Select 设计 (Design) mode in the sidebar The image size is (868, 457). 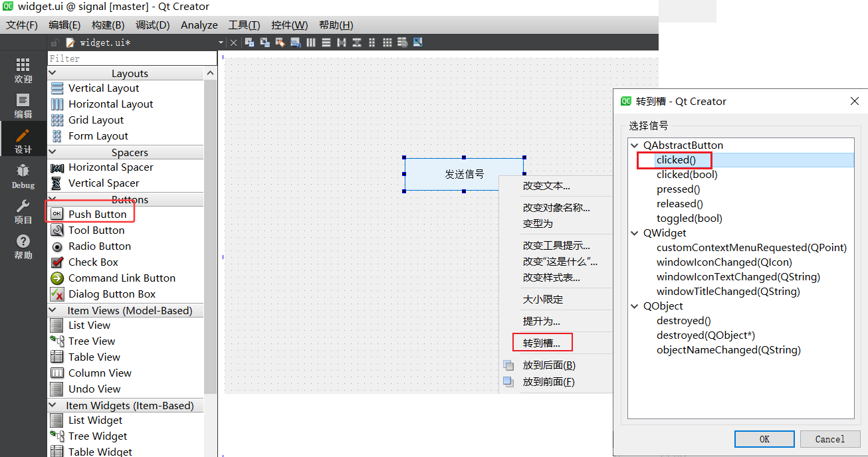click(x=23, y=140)
